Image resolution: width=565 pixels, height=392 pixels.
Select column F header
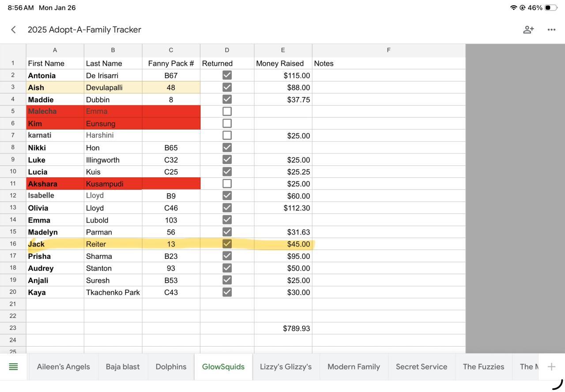[389, 50]
